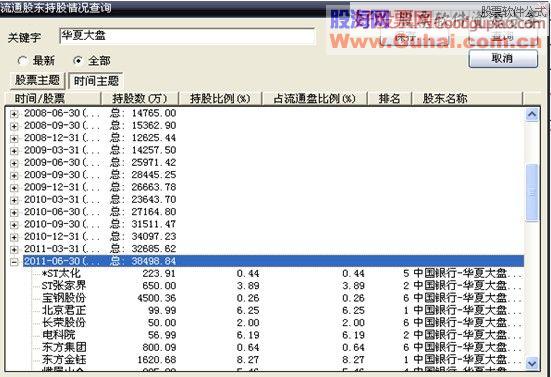Sort by 股东名称 column header
551x377 pixels.
(467, 98)
